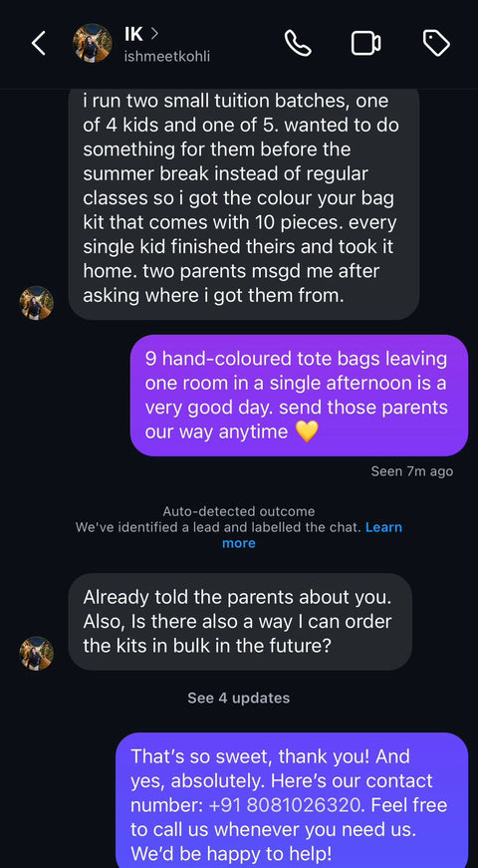Open the label tag icon
The height and width of the screenshot is (868, 478).
coord(436,43)
